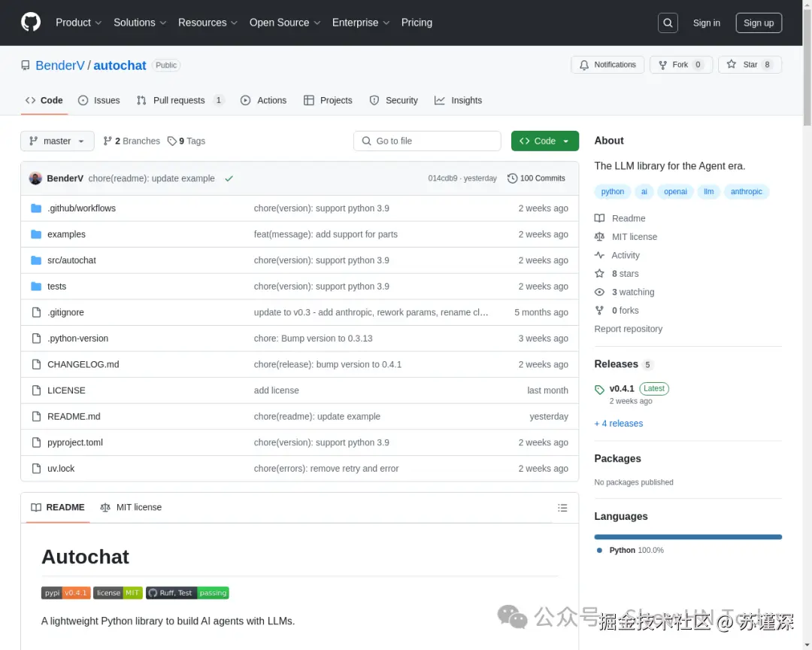Click the anthropic topic tag
Viewport: 812px width, 650px height.
click(x=747, y=192)
